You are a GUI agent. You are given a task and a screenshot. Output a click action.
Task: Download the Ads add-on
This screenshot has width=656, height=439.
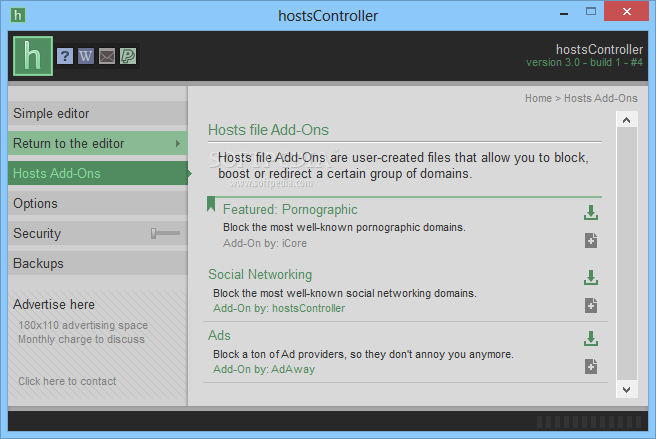(591, 339)
